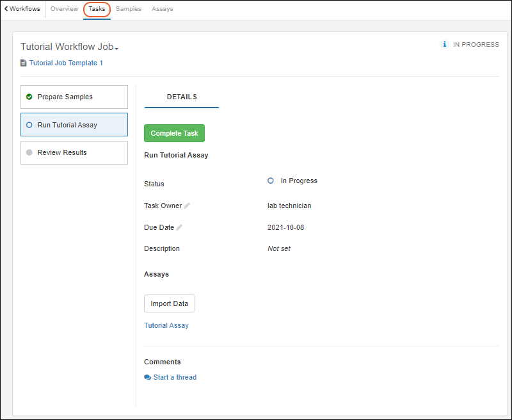Viewport: 512px width, 420px height.
Task: Select the Review Results task
Action: pyautogui.click(x=74, y=153)
